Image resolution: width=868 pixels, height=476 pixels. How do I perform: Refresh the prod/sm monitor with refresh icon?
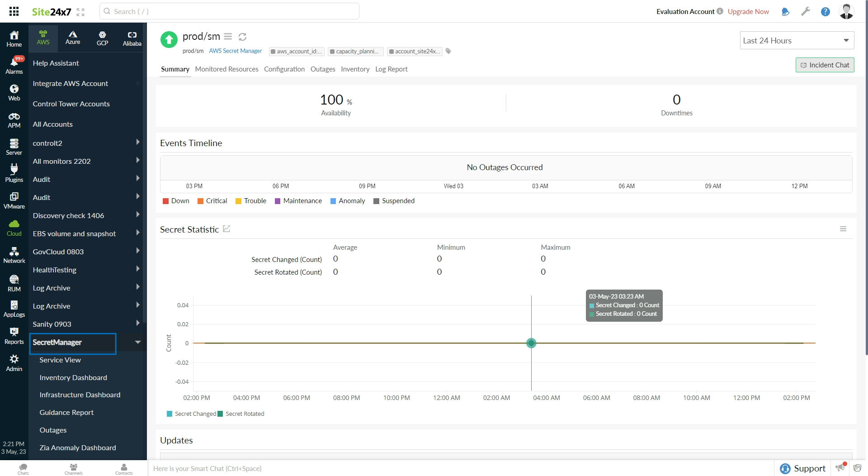coord(243,37)
